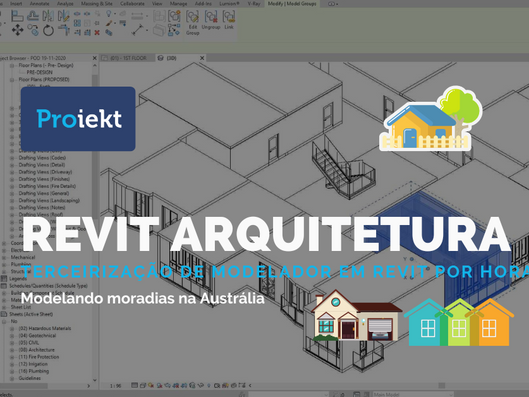The image size is (529, 397).
Task: Select (12) Irrigation sheet group
Action: click(33, 364)
